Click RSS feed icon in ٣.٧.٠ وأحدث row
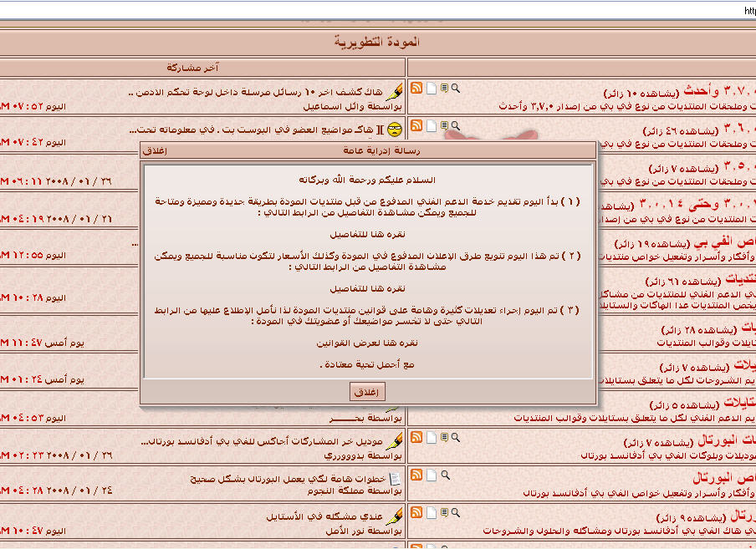Screen dimensions: 756x549 [x=416, y=89]
